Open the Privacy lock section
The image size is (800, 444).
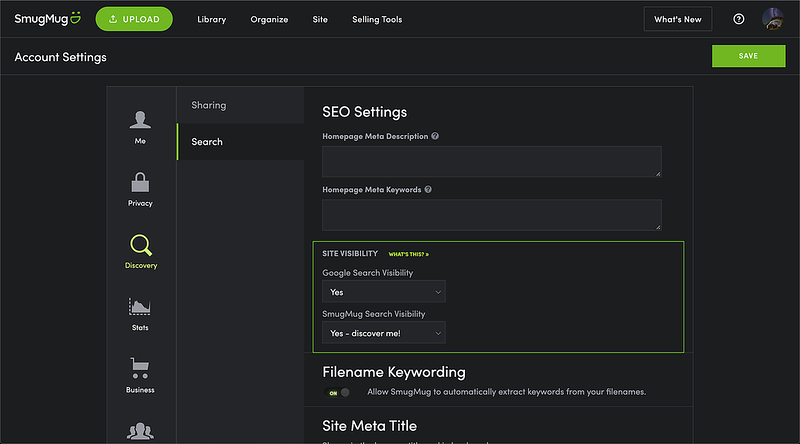coord(140,189)
